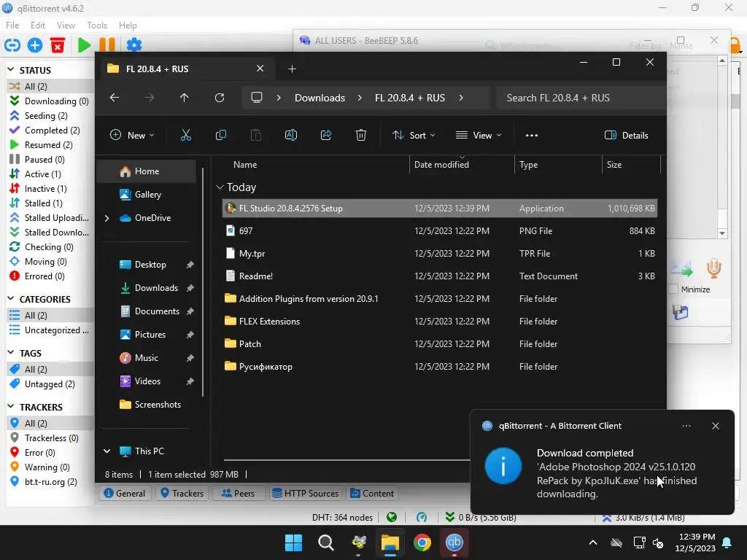The height and width of the screenshot is (560, 747).
Task: Collapse the TAGS section in qBittorrent
Action: click(x=10, y=353)
